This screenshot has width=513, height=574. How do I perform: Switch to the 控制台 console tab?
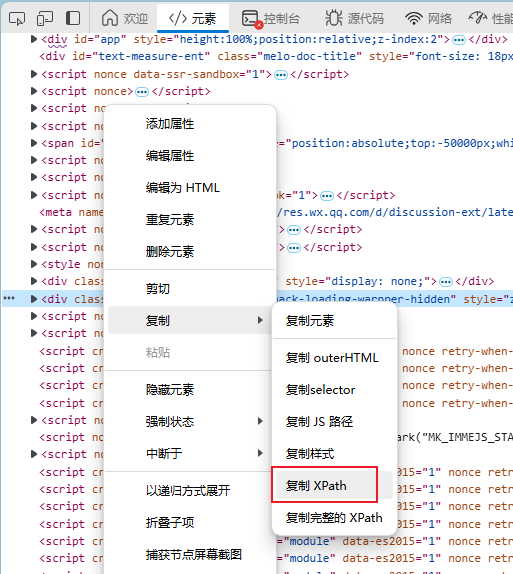[x=271, y=18]
